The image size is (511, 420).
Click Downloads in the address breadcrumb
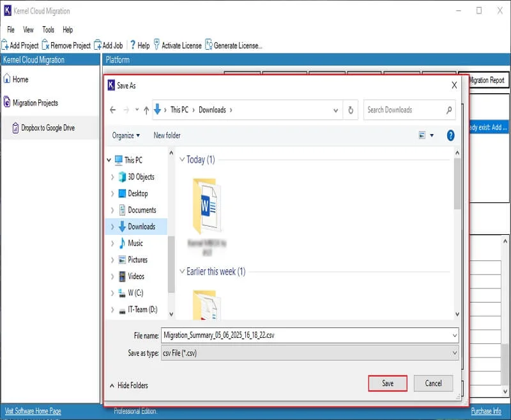212,110
